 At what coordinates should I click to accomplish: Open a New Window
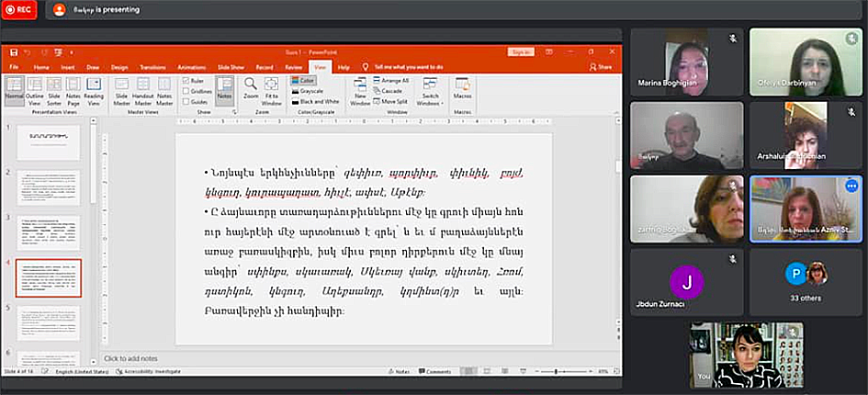pyautogui.click(x=360, y=89)
